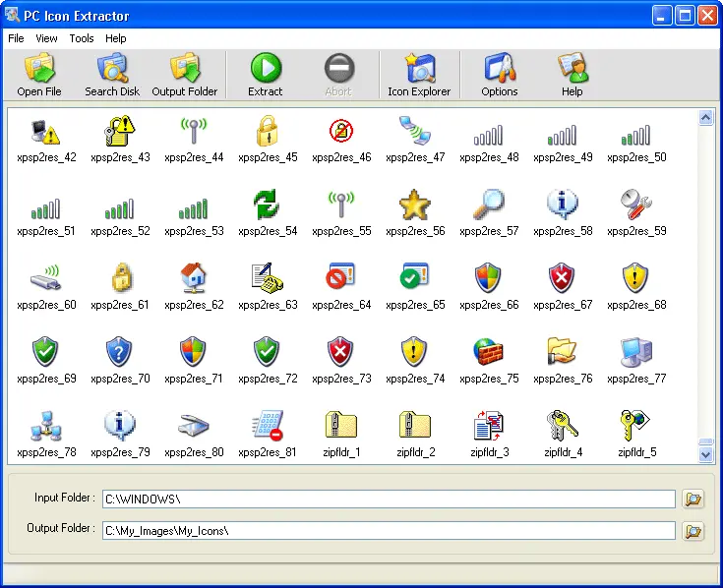Click the Open File toolbar icon
723x588 pixels.
(x=39, y=75)
